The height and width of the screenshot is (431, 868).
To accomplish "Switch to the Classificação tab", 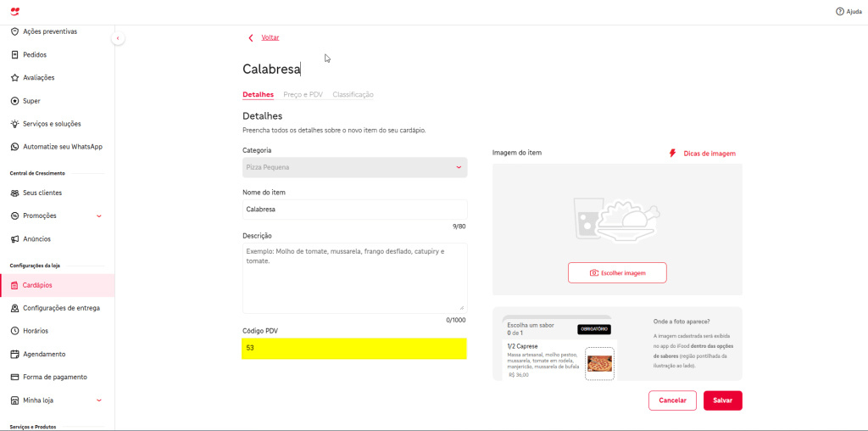I will 353,95.
